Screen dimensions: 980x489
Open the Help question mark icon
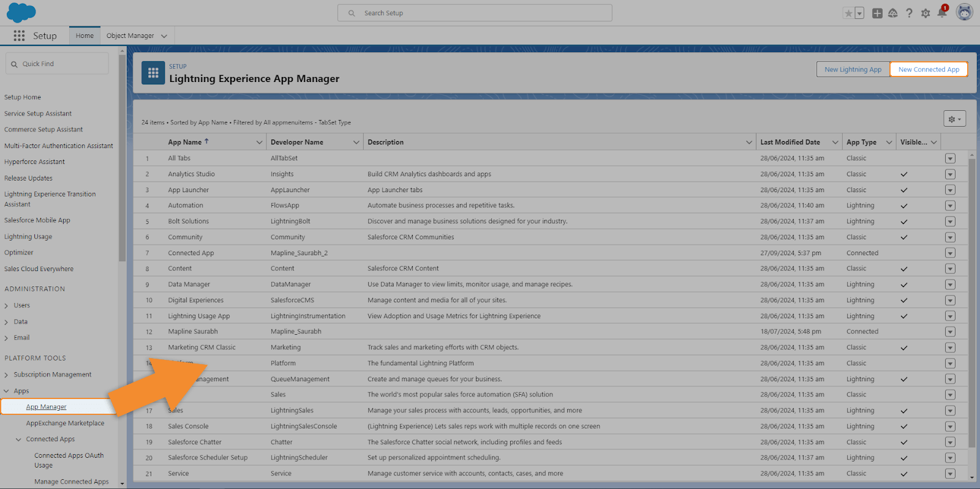coord(909,13)
